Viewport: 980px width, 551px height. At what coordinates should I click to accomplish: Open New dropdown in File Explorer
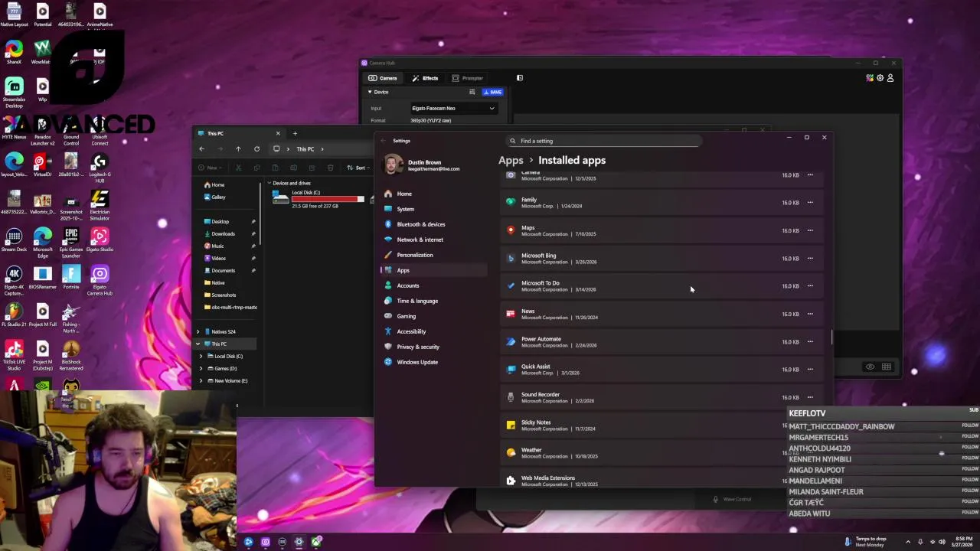pyautogui.click(x=210, y=168)
